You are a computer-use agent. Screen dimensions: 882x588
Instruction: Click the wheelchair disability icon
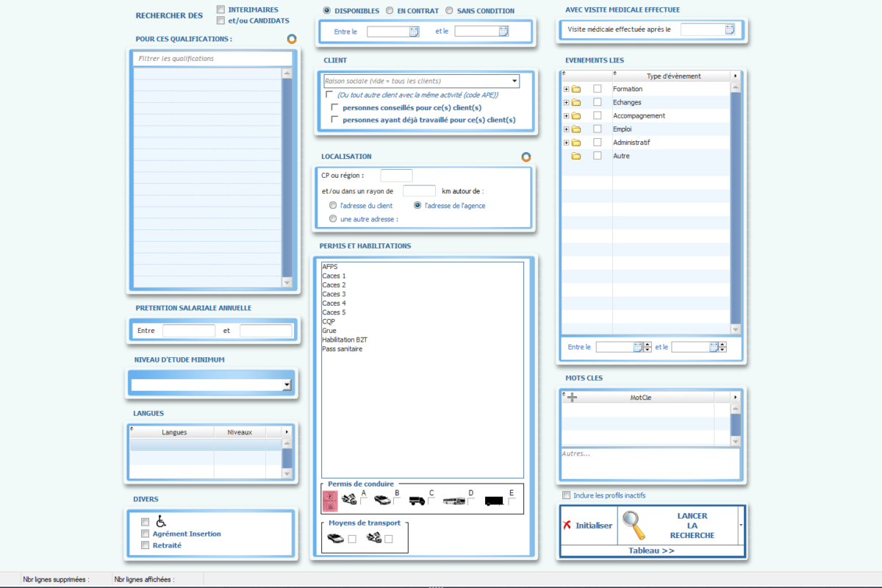pyautogui.click(x=161, y=521)
